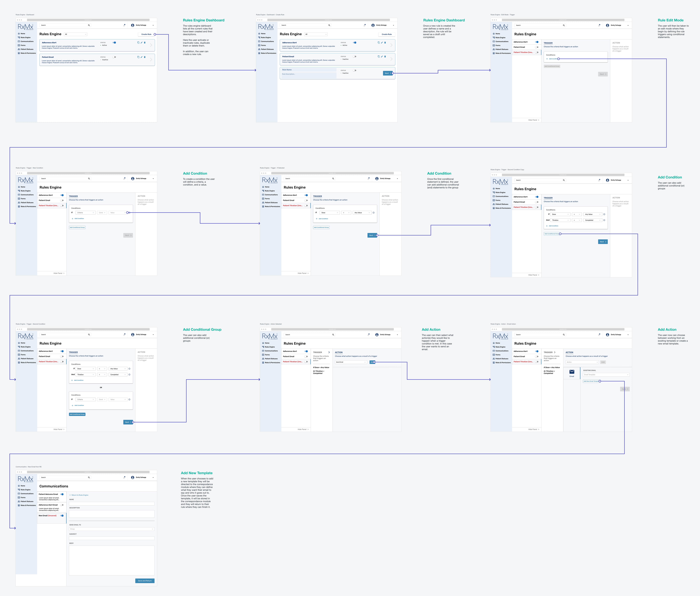
Task: Open notification bell in Rules Engine - Action Selected frame
Action: click(369, 335)
